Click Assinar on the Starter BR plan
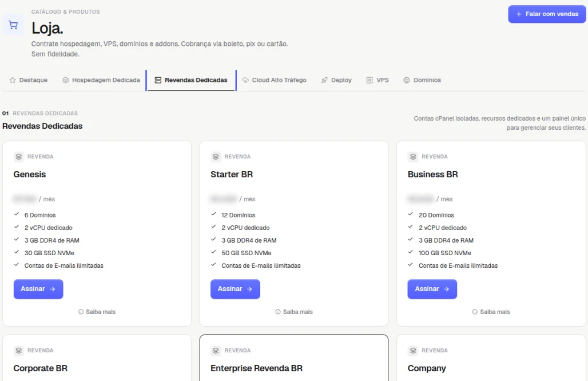588x381 pixels. 235,289
